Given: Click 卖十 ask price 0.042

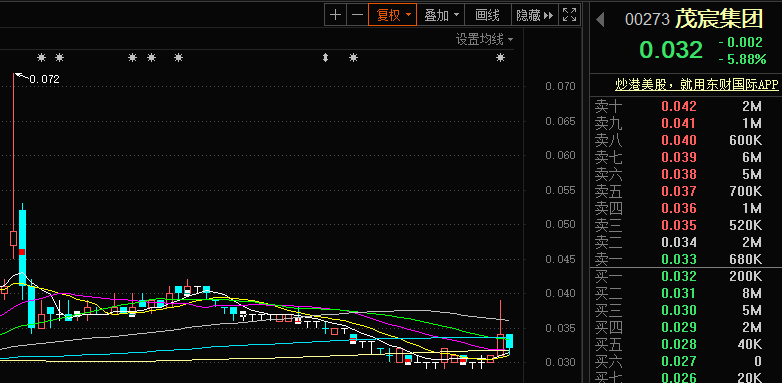Looking at the screenshot, I should 679,106.
